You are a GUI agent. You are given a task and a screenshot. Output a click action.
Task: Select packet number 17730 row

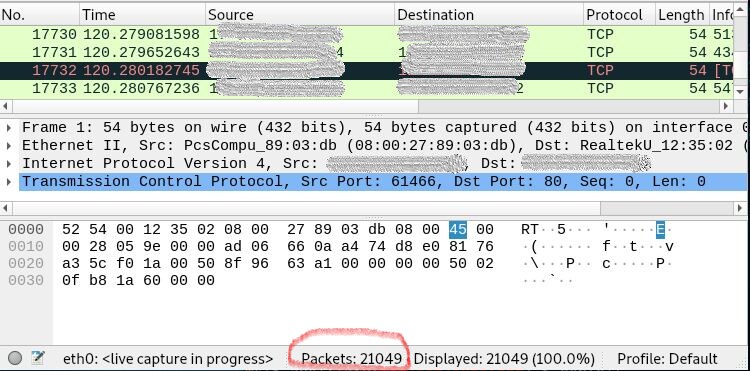point(367,34)
